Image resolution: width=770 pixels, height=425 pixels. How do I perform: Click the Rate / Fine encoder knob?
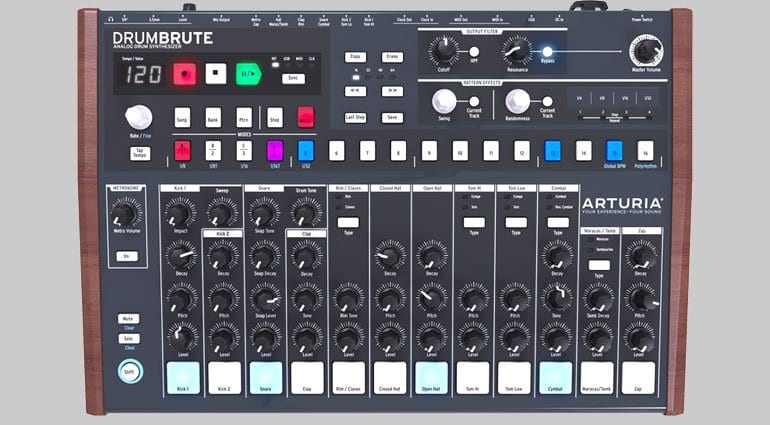click(x=138, y=117)
